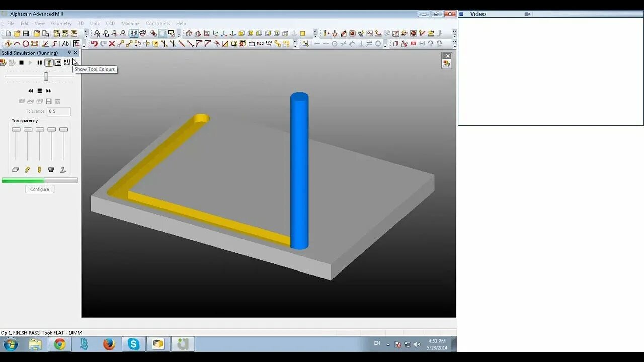Click the New file icon
644x362 pixels.
coord(8,33)
